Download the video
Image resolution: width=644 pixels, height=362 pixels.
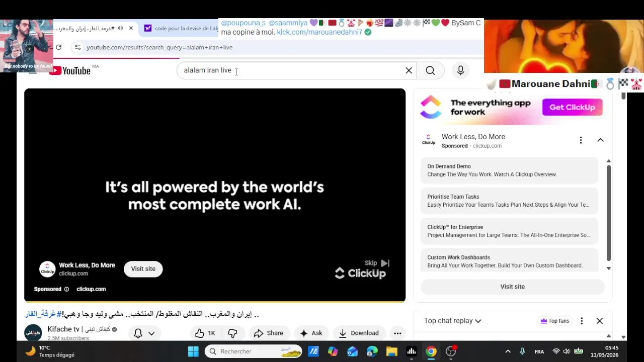pos(359,333)
